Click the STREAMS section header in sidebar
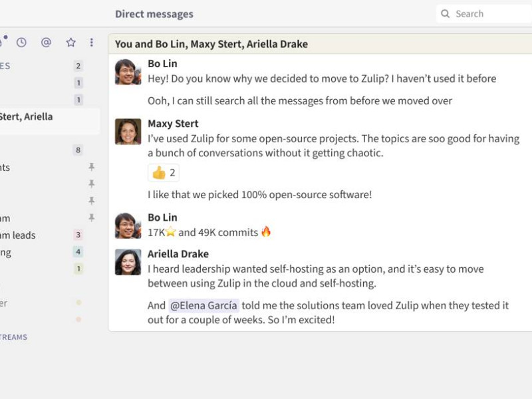 (13, 337)
